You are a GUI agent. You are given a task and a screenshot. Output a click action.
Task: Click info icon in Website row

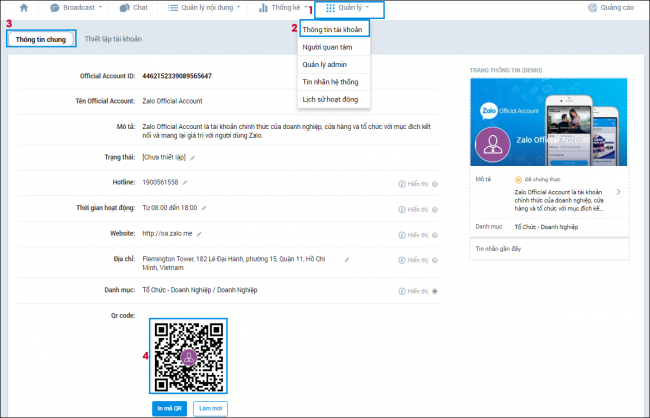tap(402, 235)
